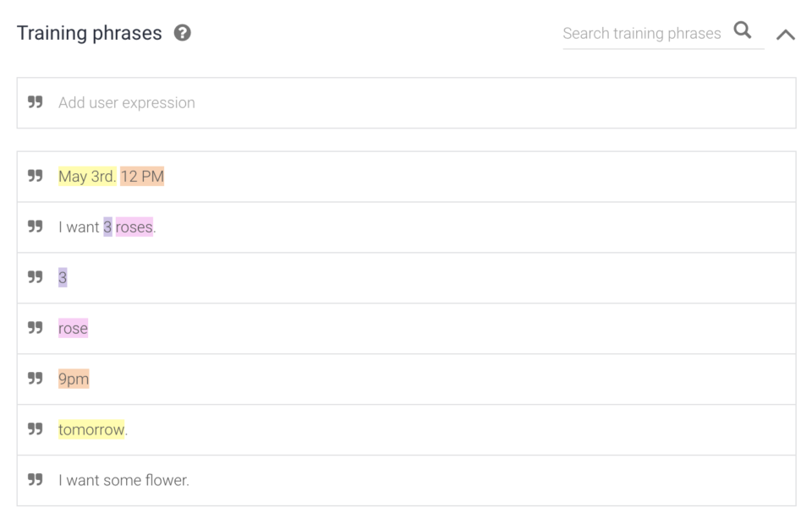The image size is (812, 524).
Task: Collapse the Training phrases section with the chevron
Action: 787,35
